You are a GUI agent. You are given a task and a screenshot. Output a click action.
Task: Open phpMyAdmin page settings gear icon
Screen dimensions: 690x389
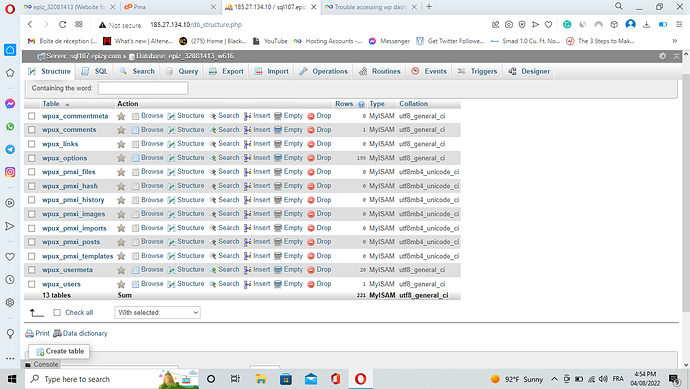pyautogui.click(x=662, y=56)
